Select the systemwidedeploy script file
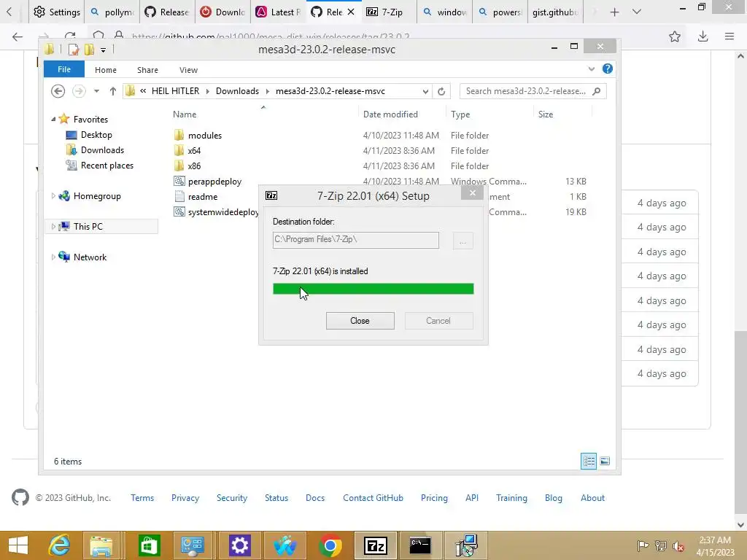Viewport: 747px width, 560px height. coord(216,212)
